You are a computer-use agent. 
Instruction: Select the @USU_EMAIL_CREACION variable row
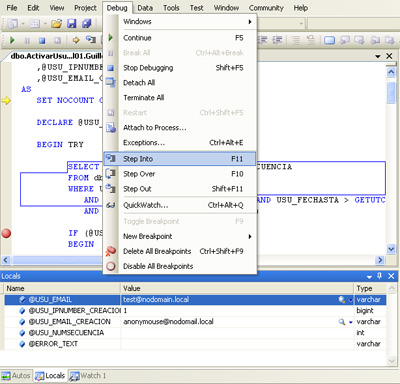(x=195, y=322)
